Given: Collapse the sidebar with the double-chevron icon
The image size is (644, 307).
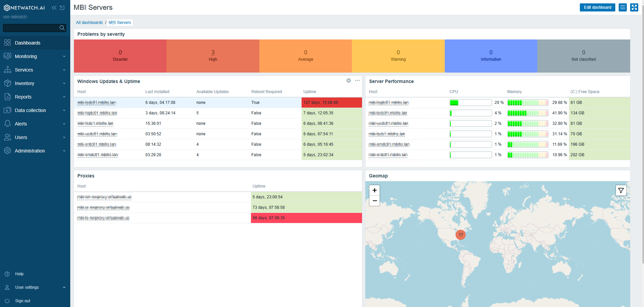Looking at the screenshot, I should pos(54,8).
